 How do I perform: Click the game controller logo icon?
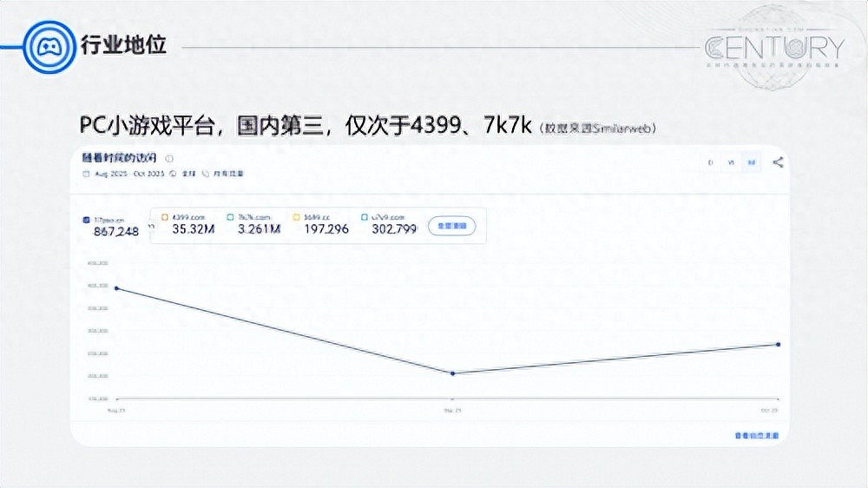coord(49,47)
